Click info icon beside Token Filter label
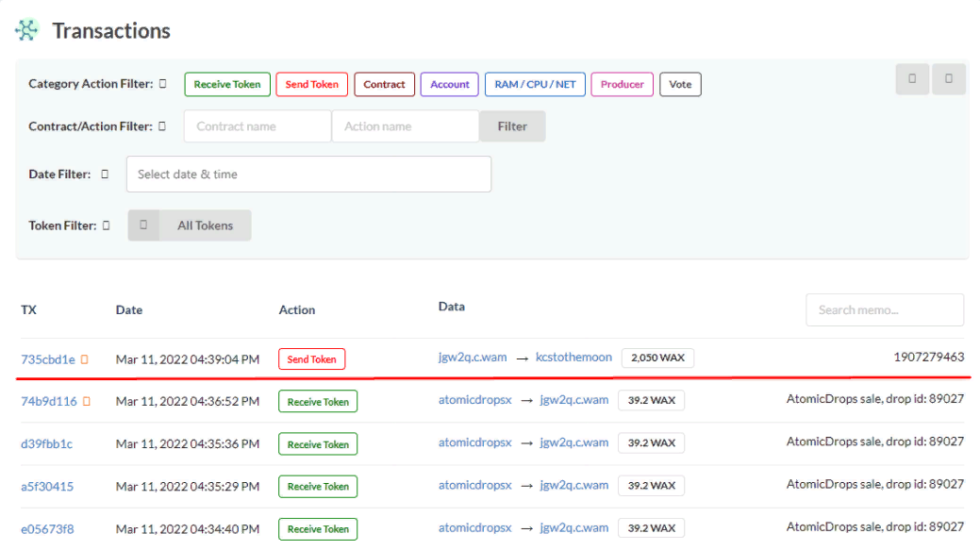This screenshot has height=550, width=980. (x=107, y=225)
